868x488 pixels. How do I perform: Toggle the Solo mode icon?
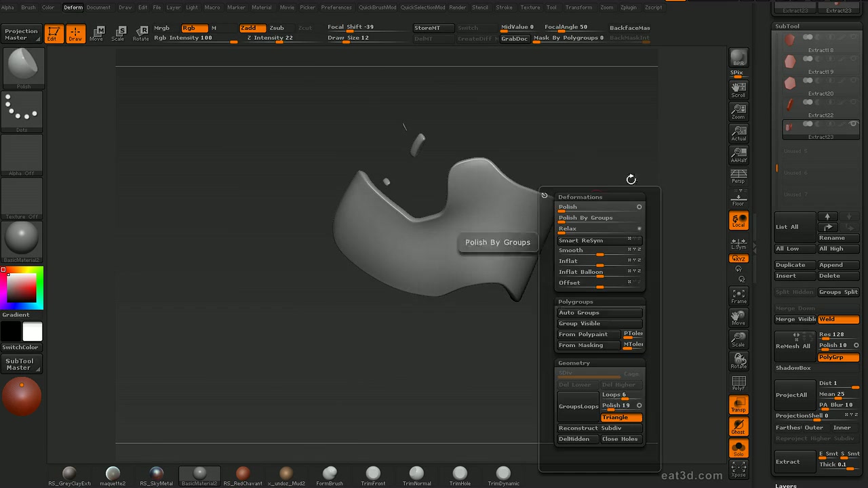pyautogui.click(x=738, y=448)
